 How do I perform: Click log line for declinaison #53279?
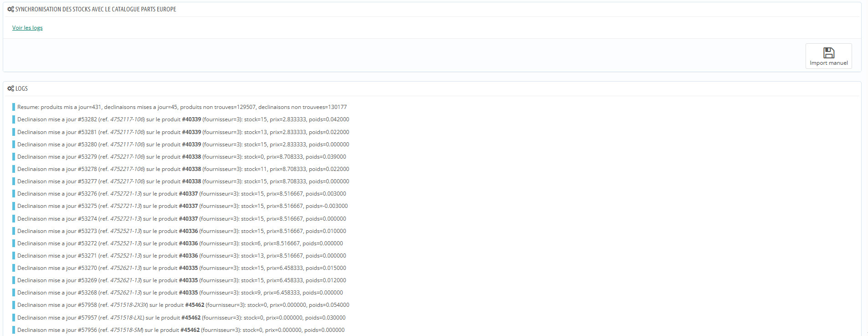pyautogui.click(x=182, y=157)
